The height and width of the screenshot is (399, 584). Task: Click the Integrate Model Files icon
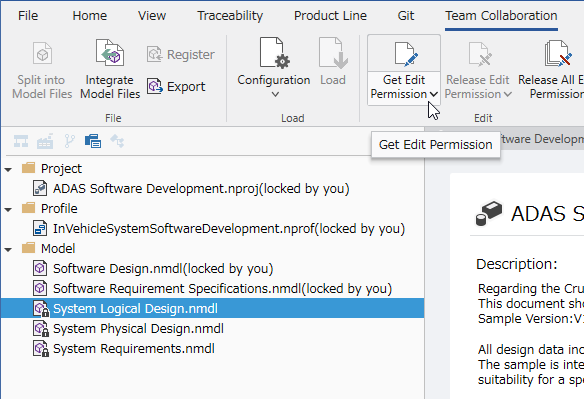pyautogui.click(x=110, y=53)
